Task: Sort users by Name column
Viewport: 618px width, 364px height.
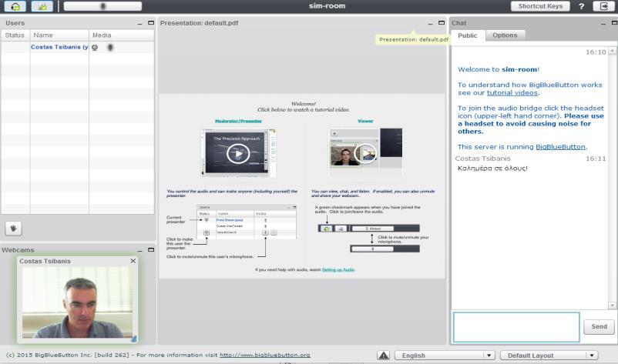Action: tap(59, 35)
